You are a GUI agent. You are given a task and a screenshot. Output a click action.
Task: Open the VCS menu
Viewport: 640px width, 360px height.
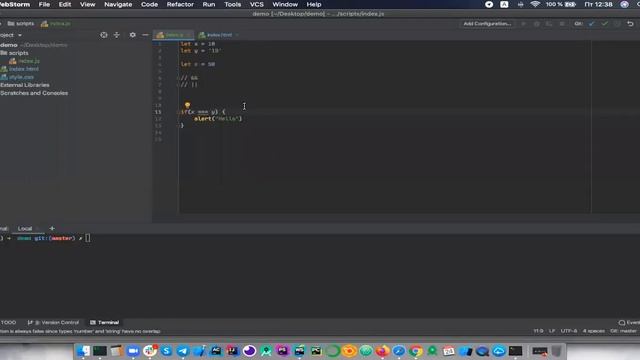tap(256, 4)
